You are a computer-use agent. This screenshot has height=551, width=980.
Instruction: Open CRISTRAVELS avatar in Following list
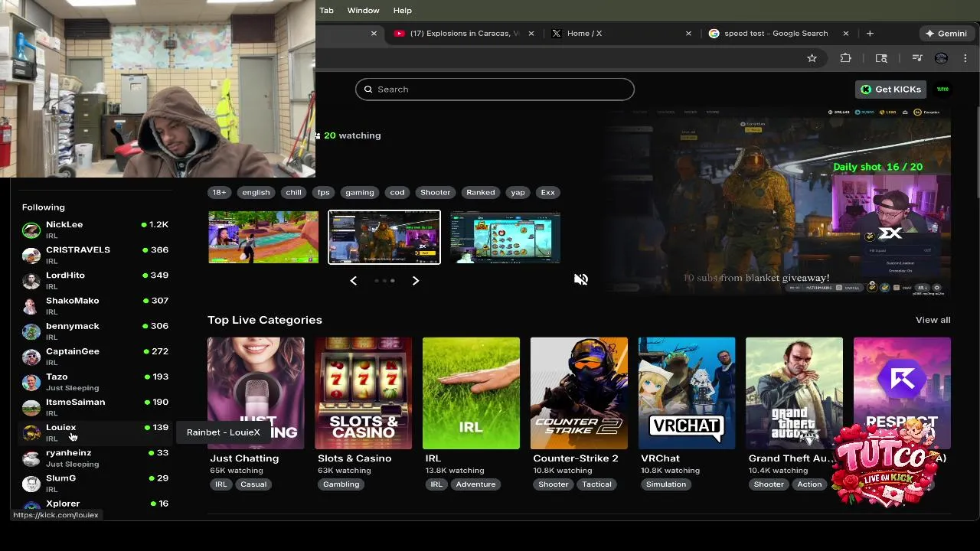click(x=31, y=256)
